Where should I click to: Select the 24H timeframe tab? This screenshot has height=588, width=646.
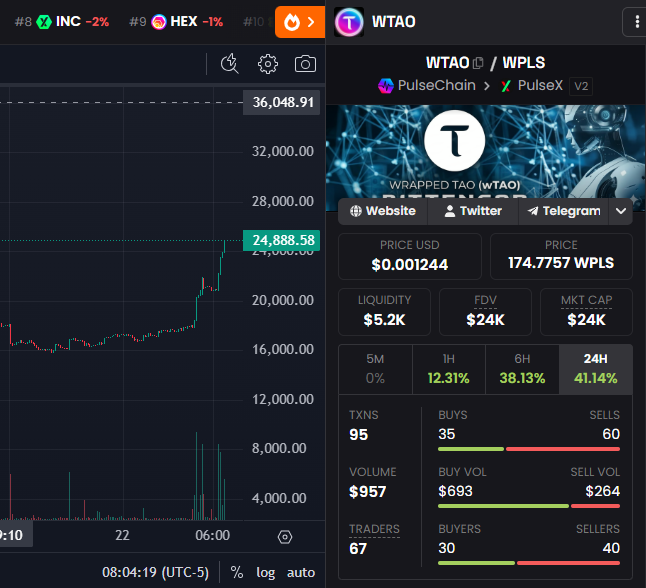(595, 369)
